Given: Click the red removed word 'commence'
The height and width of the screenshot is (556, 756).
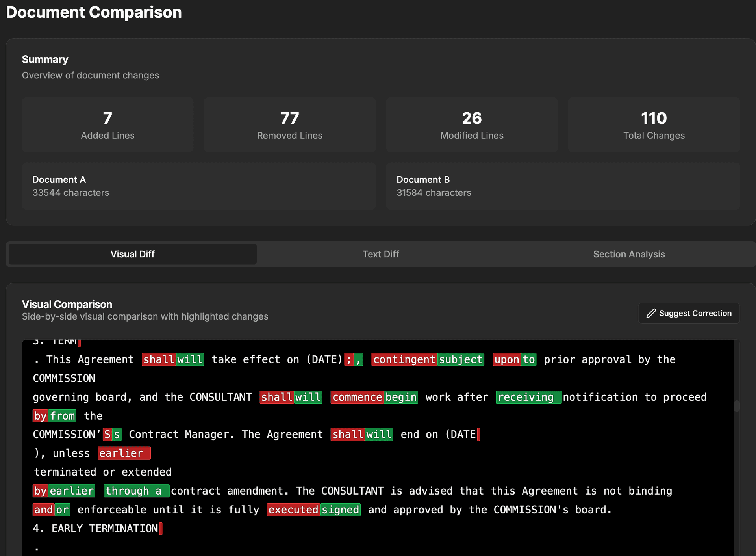Looking at the screenshot, I should (x=357, y=397).
